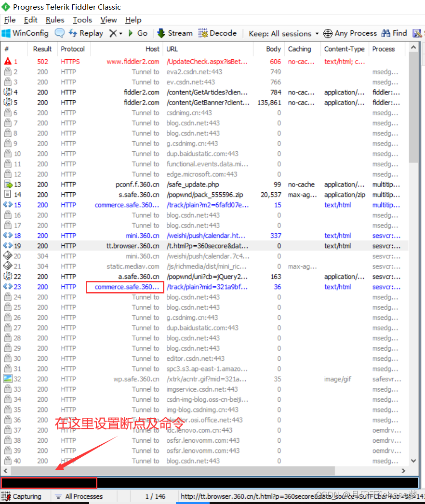Screen dimensions: 425x504
Task: Click the lock icon of session 2
Action: (8, 71)
